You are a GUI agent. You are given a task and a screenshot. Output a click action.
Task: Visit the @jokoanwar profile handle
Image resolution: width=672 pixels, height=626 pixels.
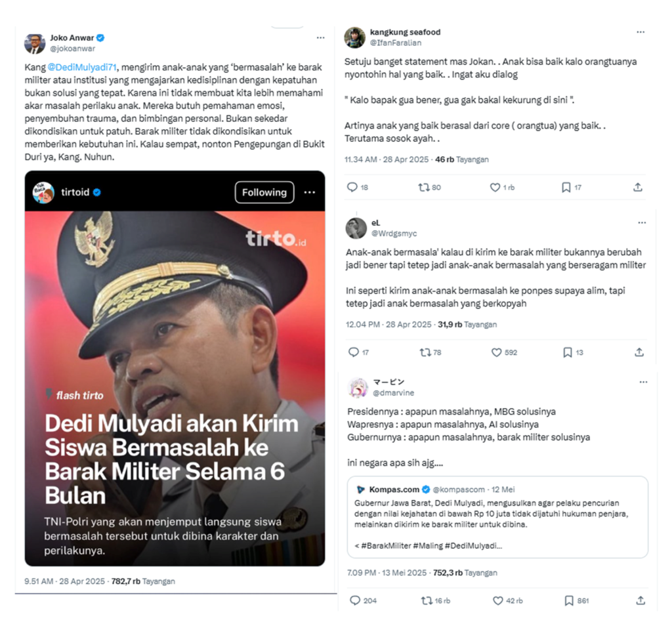pyautogui.click(x=72, y=49)
